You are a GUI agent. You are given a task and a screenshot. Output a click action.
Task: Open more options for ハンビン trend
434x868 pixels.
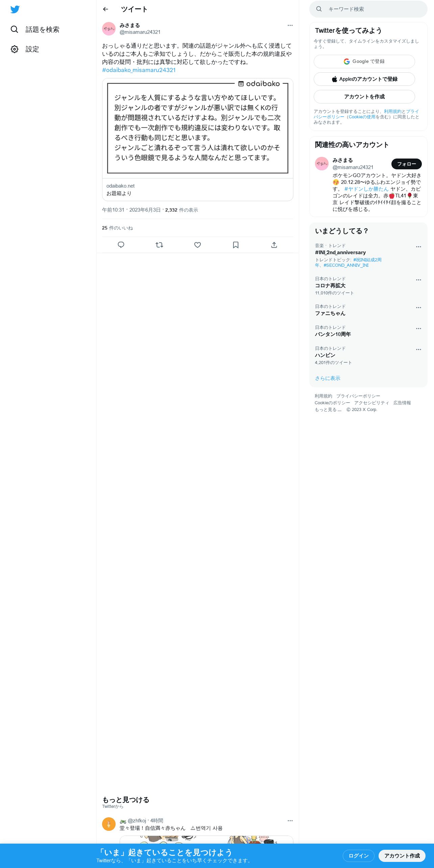point(418,349)
